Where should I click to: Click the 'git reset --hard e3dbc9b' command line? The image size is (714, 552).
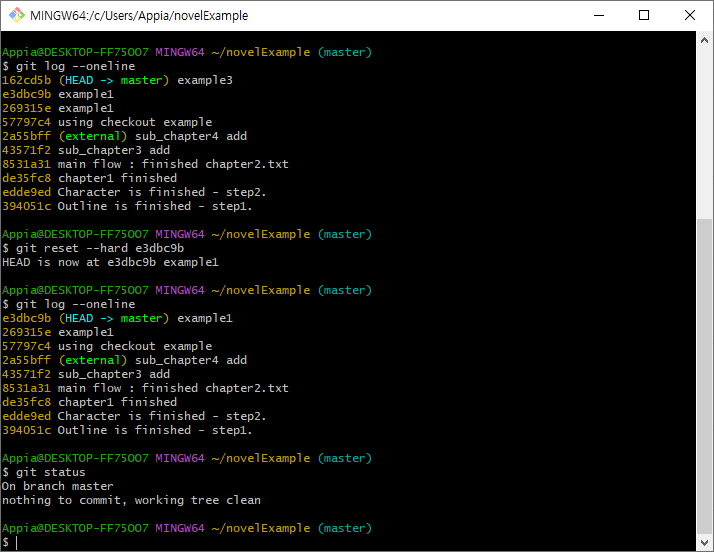point(93,248)
